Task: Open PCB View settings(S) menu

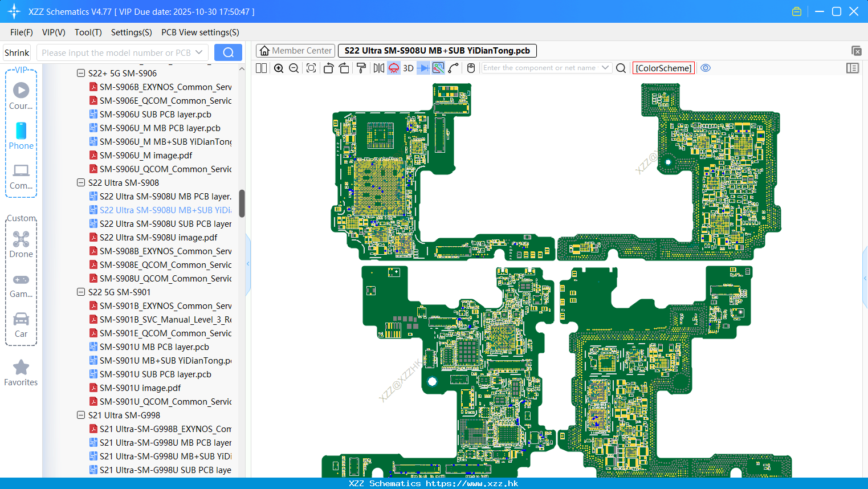Action: (200, 32)
